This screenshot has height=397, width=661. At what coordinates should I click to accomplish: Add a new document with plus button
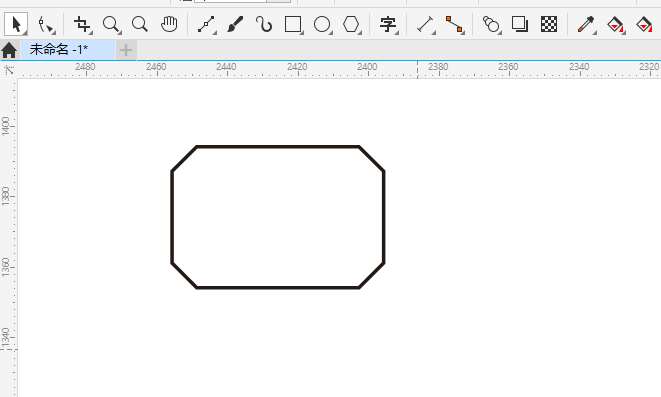(x=126, y=50)
